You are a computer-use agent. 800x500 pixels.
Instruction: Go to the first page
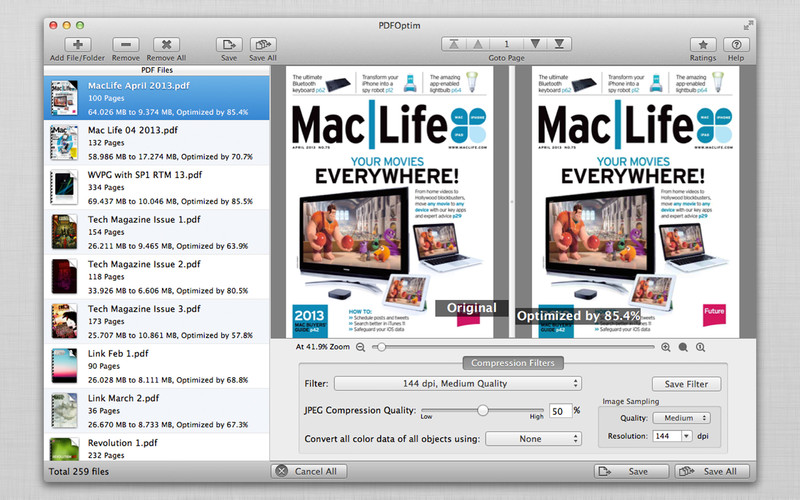pyautogui.click(x=454, y=44)
